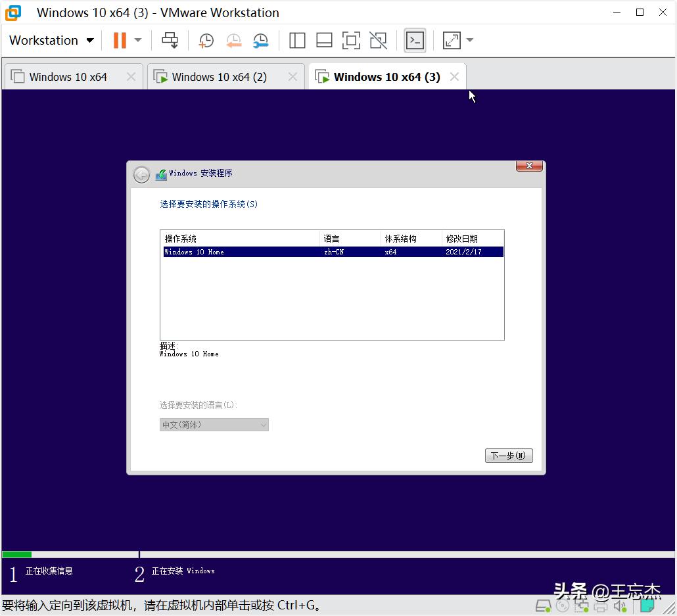Toggle full screen mode

351,40
